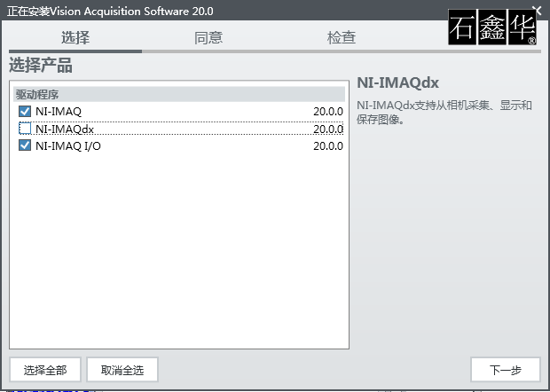Click the NI-IMAQdx description heading

point(397,82)
